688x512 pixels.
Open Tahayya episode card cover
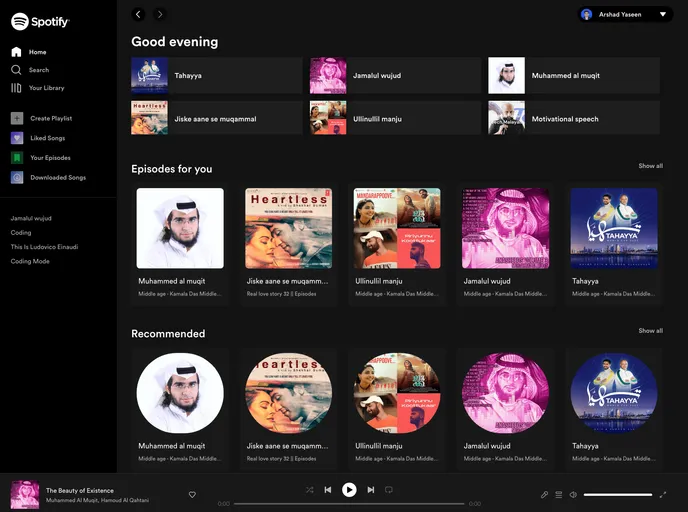(614, 228)
